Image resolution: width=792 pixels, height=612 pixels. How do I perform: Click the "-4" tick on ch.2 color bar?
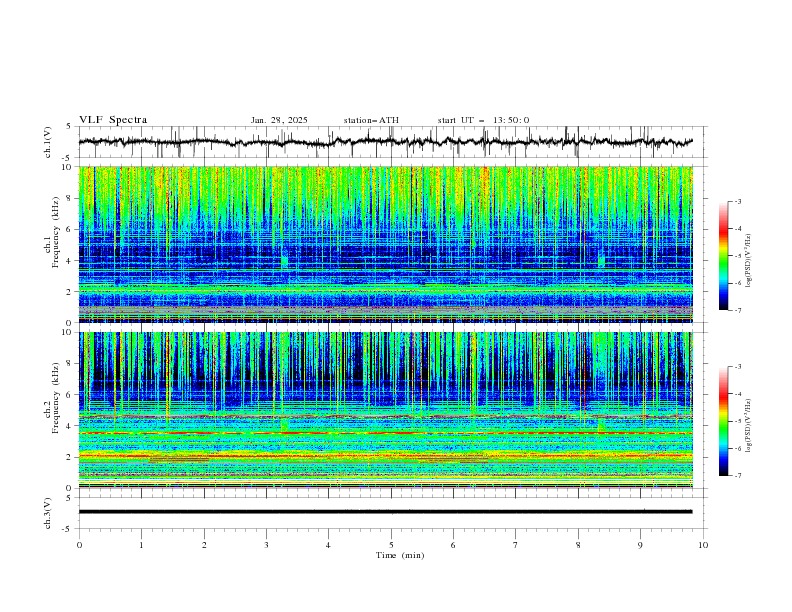click(x=737, y=394)
